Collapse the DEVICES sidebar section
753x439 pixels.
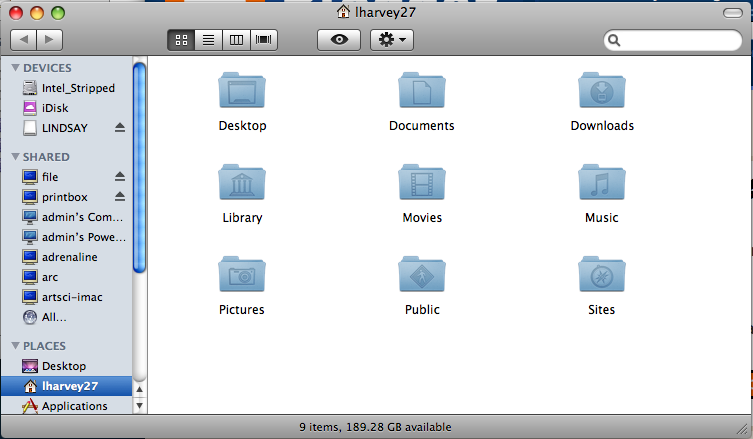coord(14,68)
